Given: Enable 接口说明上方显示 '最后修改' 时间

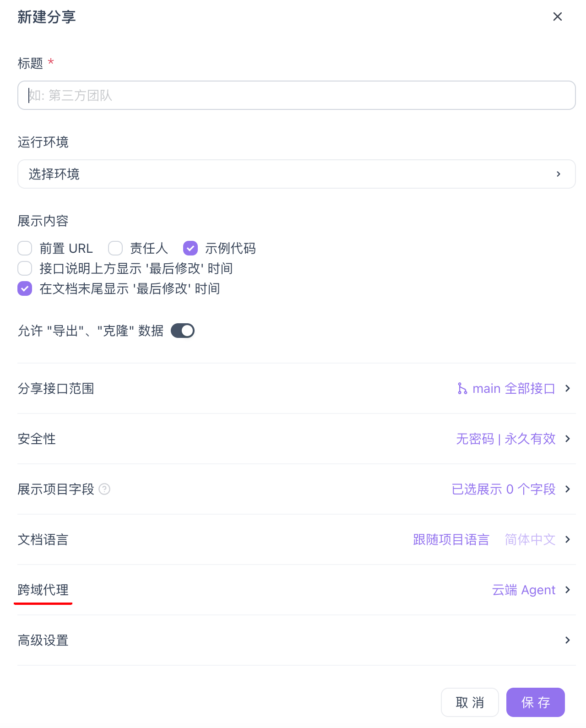Looking at the screenshot, I should pos(25,268).
